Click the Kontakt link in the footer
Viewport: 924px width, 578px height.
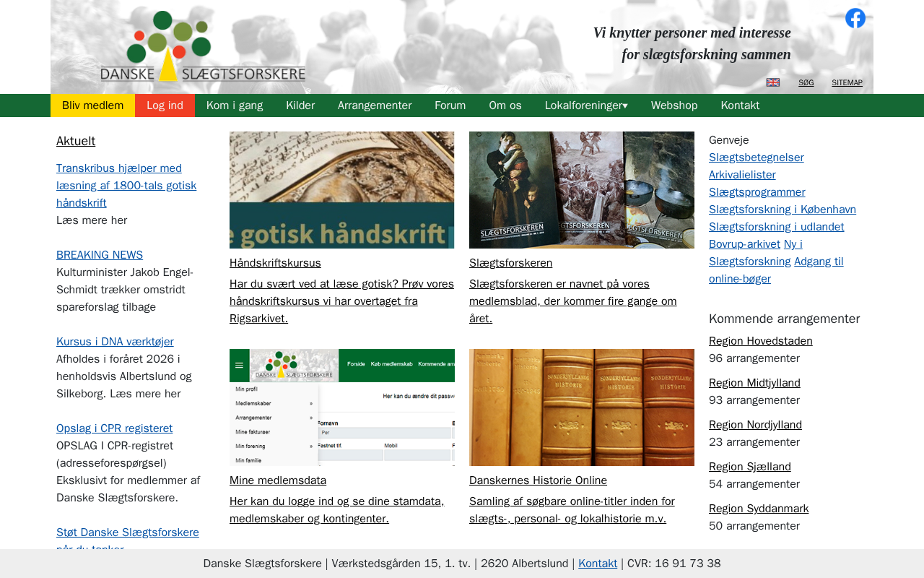pyautogui.click(x=598, y=564)
